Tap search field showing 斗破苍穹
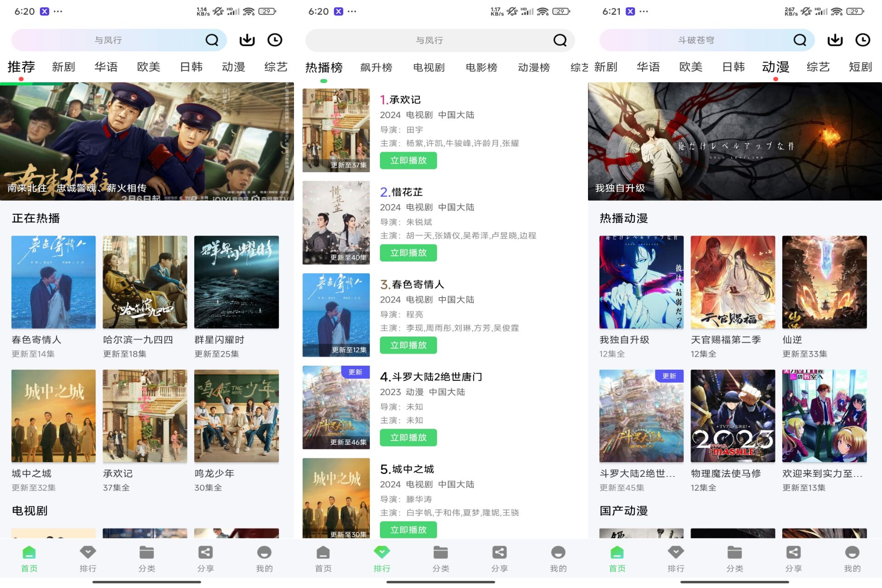 696,40
